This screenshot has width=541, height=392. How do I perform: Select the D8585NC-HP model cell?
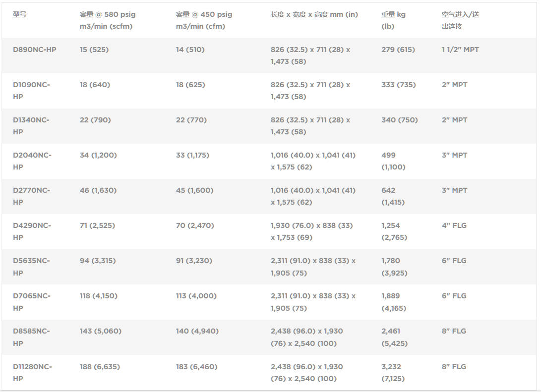[31, 337]
